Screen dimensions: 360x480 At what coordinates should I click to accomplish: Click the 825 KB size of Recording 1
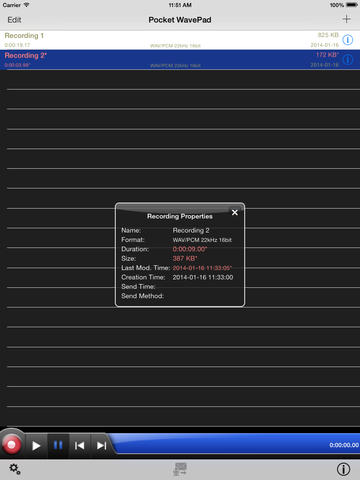pyautogui.click(x=328, y=35)
